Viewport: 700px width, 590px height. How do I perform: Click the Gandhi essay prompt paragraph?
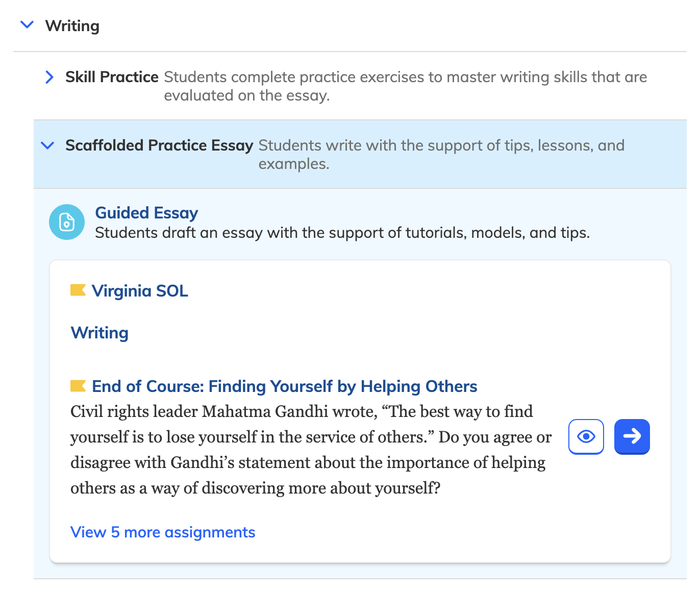point(311,450)
